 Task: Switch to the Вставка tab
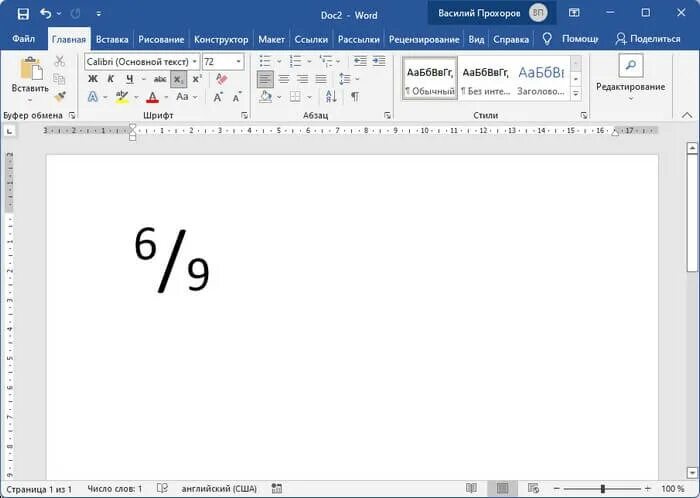click(x=112, y=39)
